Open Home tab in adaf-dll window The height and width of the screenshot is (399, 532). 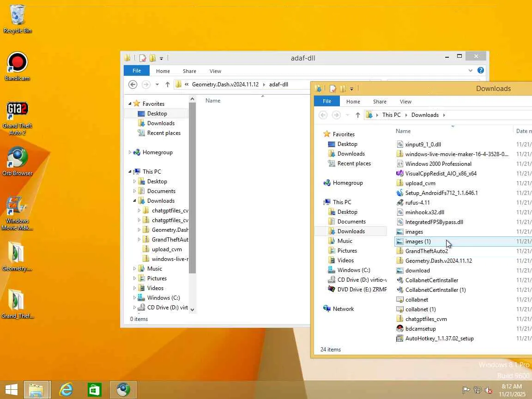point(163,71)
